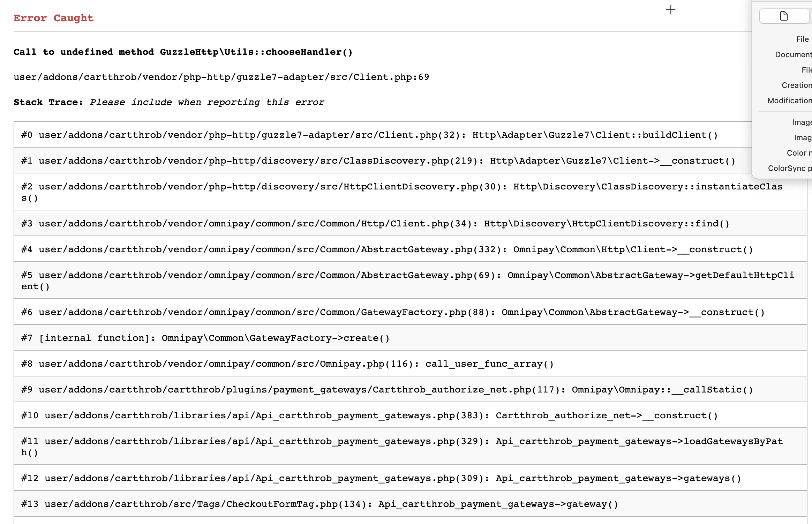Select stack trace row #1 ClassDiscovery.php
This screenshot has height=524, width=812.
point(378,161)
